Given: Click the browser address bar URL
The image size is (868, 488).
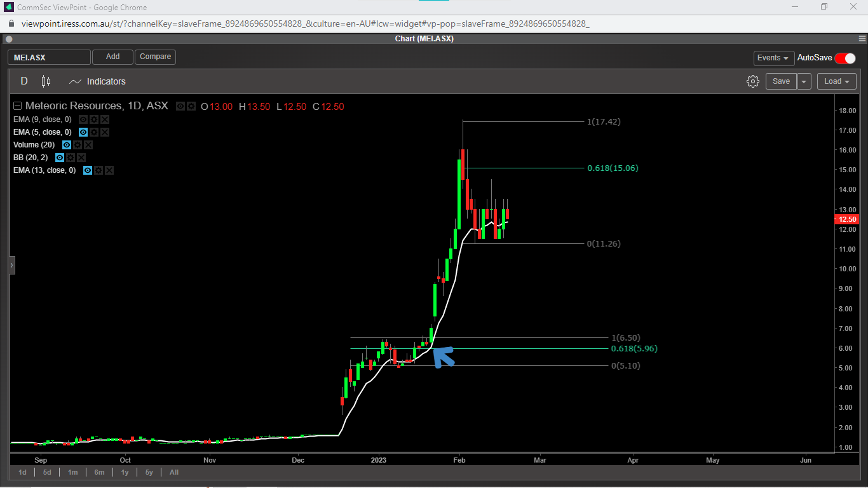Looking at the screenshot, I should tap(305, 24).
